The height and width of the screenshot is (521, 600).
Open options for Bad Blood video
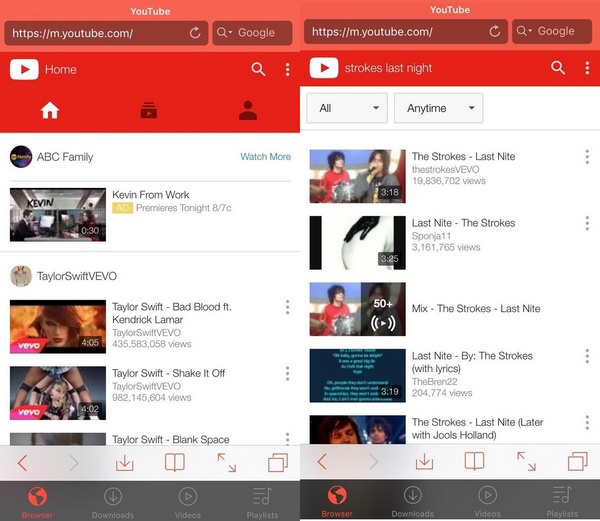click(x=287, y=307)
